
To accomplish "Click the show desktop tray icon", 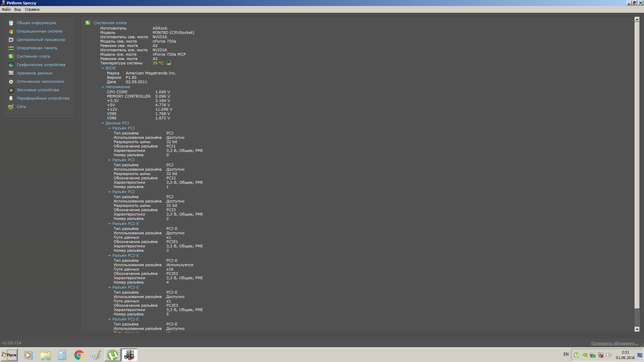I will pos(640,355).
